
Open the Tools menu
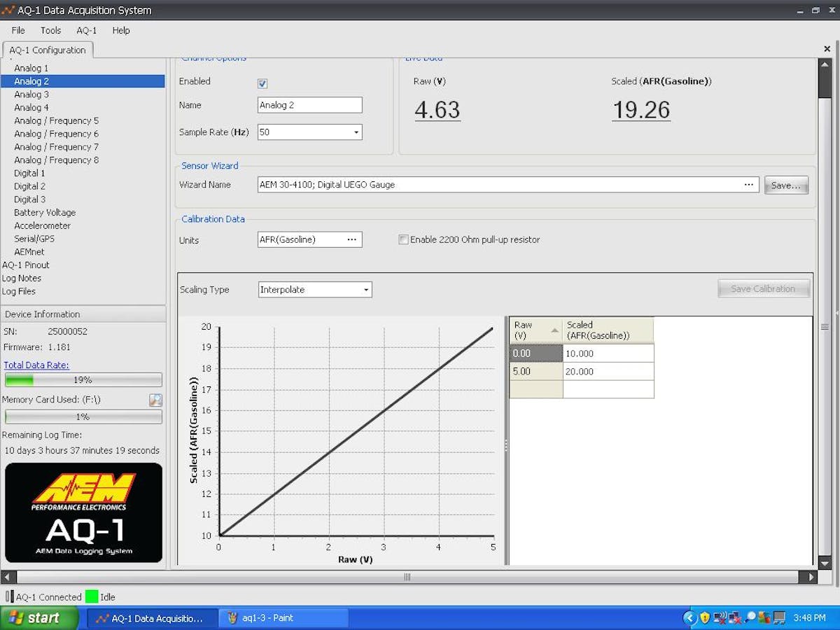pos(50,30)
